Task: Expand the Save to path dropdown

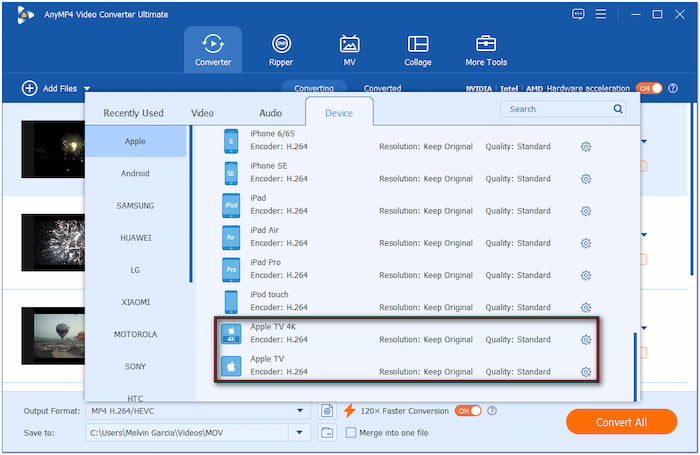Action: (300, 432)
